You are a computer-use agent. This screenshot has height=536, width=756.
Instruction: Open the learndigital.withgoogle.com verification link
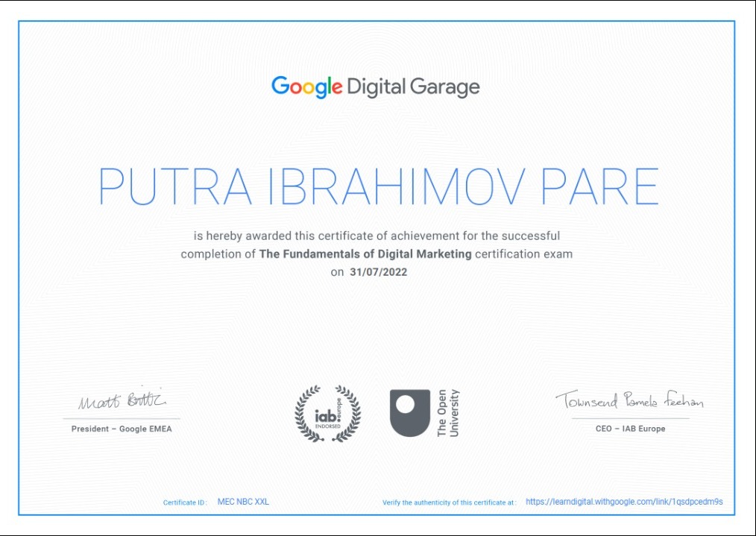pyautogui.click(x=624, y=502)
